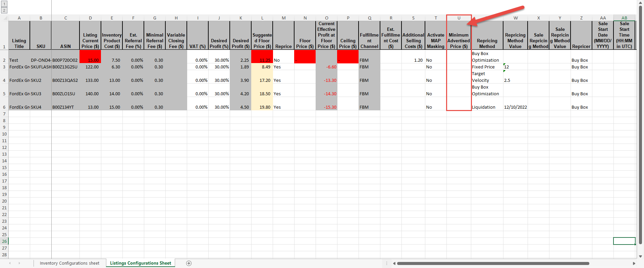The width and height of the screenshot is (644, 268).
Task: Open Inventory Configurations sheet tab
Action: pyautogui.click(x=69, y=263)
